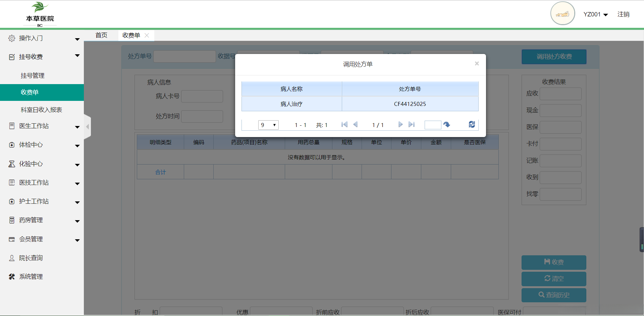This screenshot has height=316, width=644.
Task: Expand the 化验中心 menu arrow
Action: click(x=77, y=165)
